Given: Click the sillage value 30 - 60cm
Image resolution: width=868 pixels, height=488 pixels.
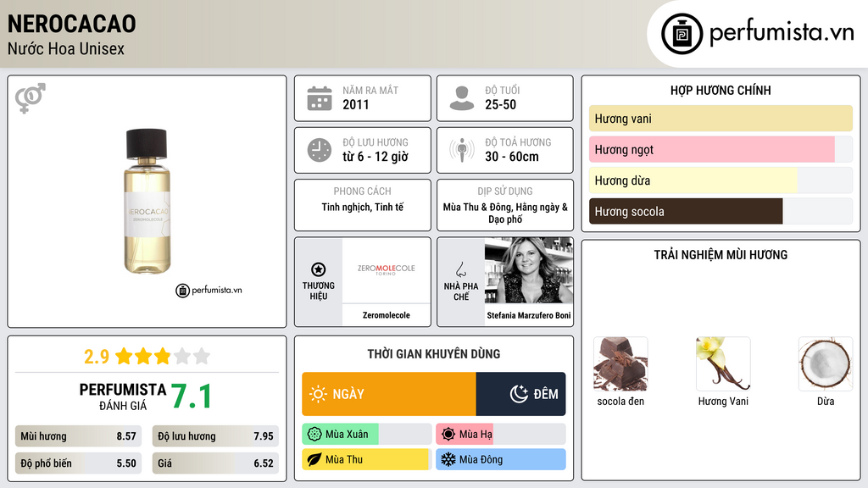Looking at the screenshot, I should point(512,157).
